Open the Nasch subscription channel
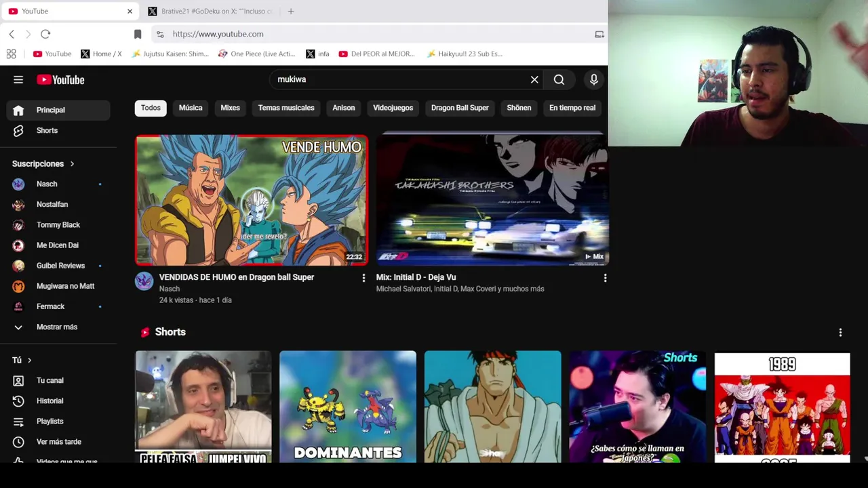The image size is (868, 488). click(58, 184)
